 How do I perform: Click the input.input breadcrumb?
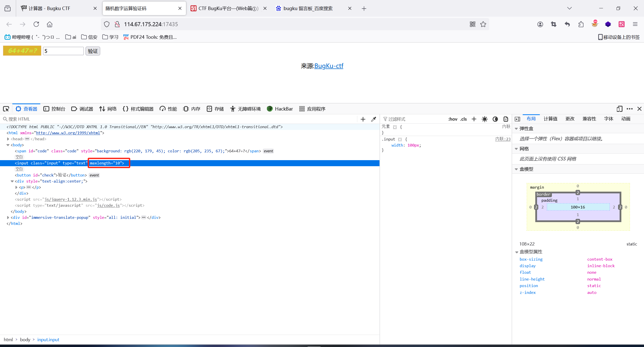pyautogui.click(x=48, y=340)
